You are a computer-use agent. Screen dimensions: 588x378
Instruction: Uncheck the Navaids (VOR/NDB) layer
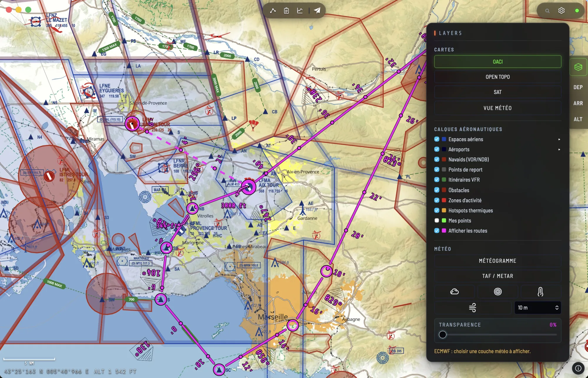tap(437, 159)
